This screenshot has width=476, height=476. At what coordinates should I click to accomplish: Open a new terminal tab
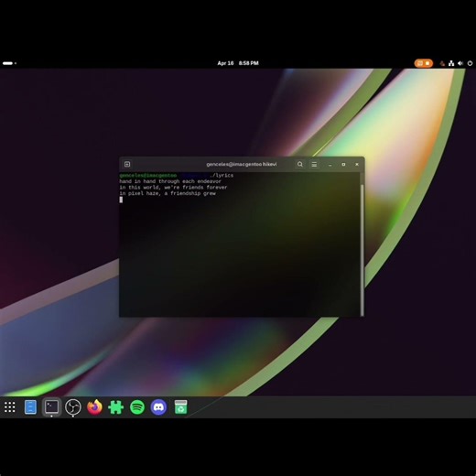click(127, 164)
